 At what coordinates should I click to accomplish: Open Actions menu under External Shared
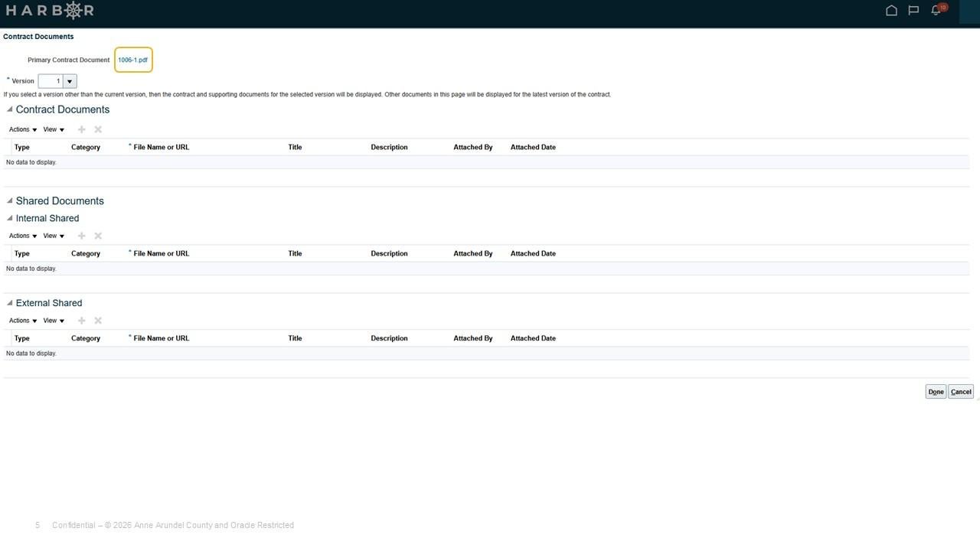[23, 321]
